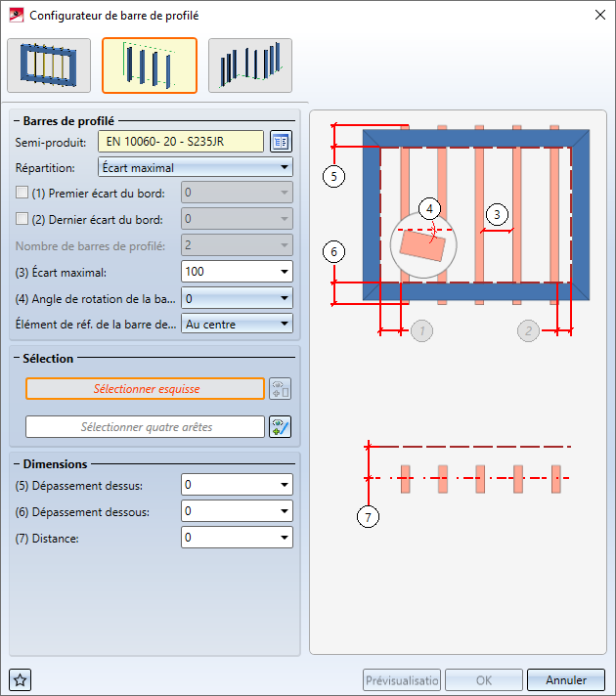
Task: Click the HiCAD icon in the title bar
Action: point(17,16)
